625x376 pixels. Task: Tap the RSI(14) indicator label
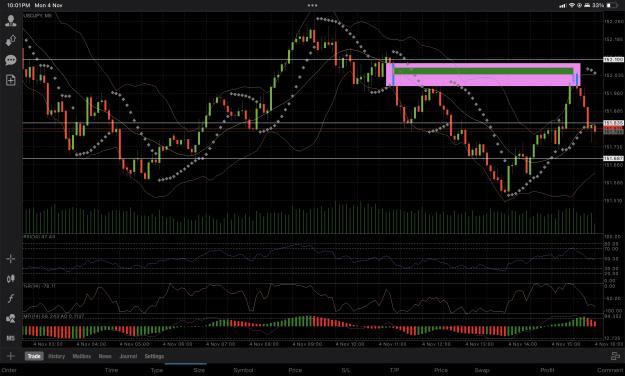pyautogui.click(x=39, y=237)
